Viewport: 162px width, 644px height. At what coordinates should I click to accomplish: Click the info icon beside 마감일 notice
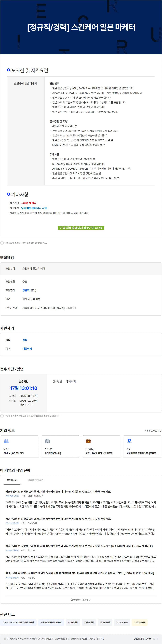2,416
